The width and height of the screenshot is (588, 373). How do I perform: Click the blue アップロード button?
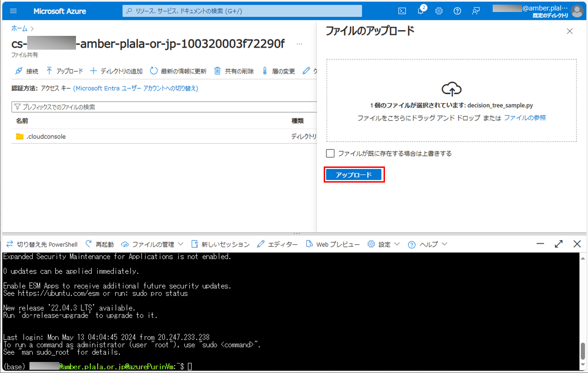(354, 175)
